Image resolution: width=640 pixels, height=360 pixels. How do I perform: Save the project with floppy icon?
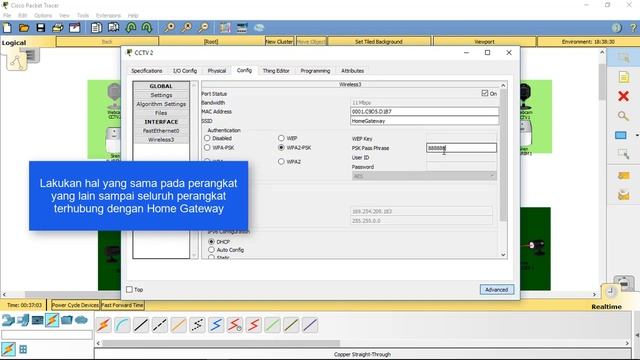coord(40,28)
